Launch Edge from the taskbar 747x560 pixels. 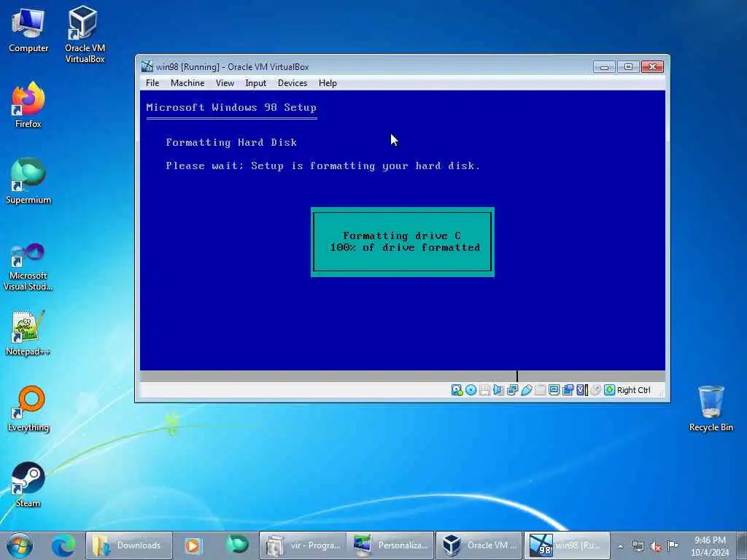tap(63, 545)
